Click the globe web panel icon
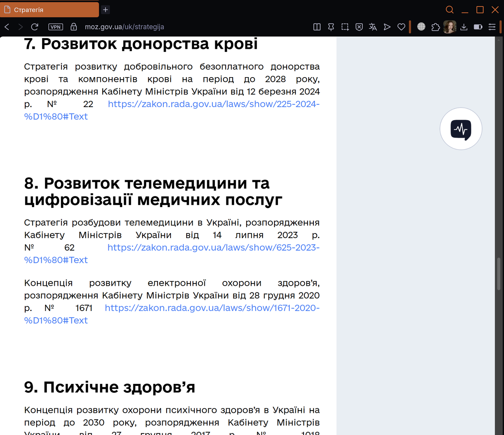The image size is (504, 435). click(421, 27)
